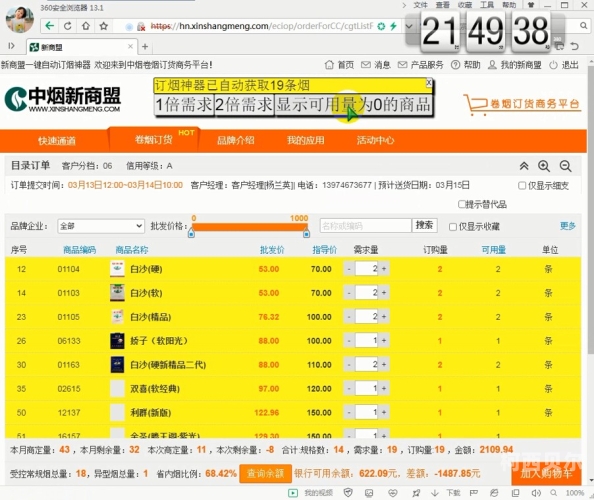
Task: Click the address bar dropdown arrow
Action: [409, 26]
